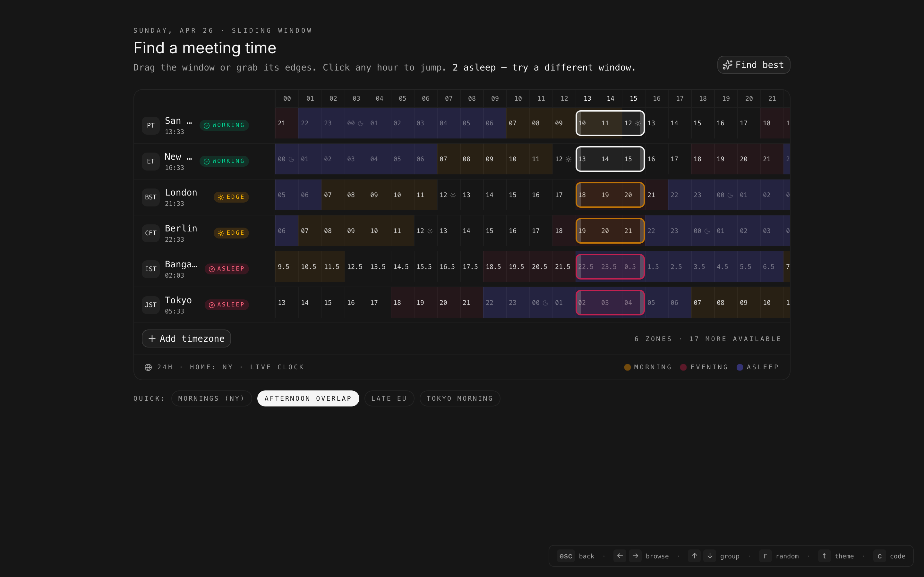Click the Find best sparkle icon

(727, 65)
